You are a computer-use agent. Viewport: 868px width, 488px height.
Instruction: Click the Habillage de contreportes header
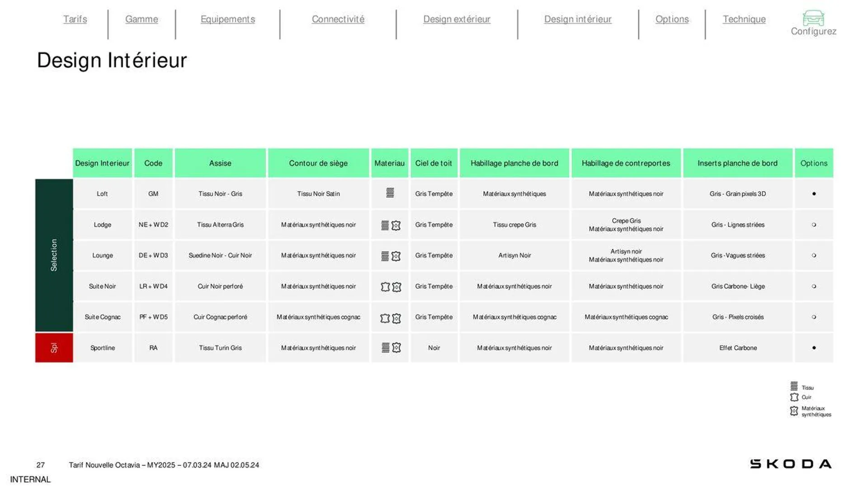626,163
